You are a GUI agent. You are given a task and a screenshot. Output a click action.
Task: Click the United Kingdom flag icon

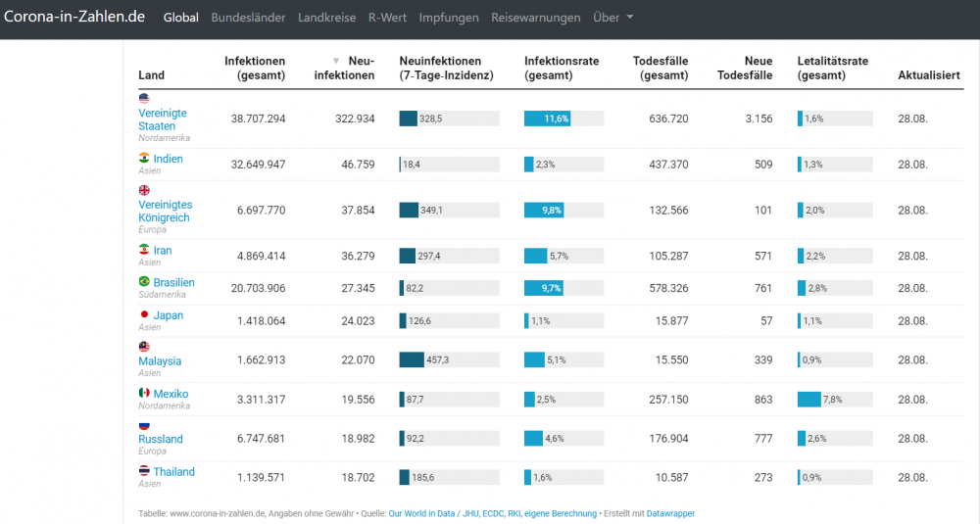(144, 190)
